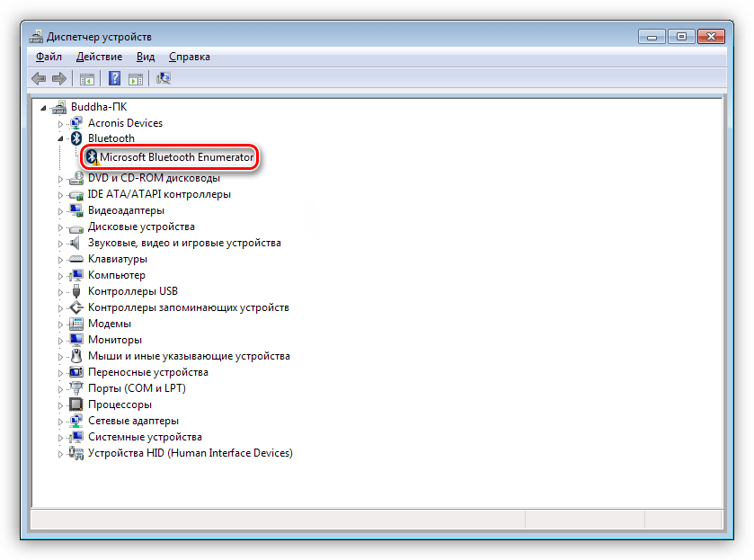
Task: Open the Справка menu
Action: (189, 57)
